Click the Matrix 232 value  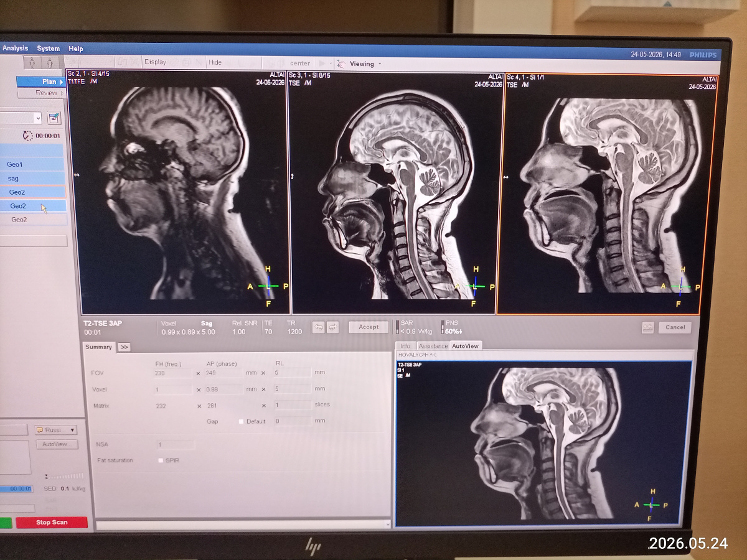coord(161,406)
